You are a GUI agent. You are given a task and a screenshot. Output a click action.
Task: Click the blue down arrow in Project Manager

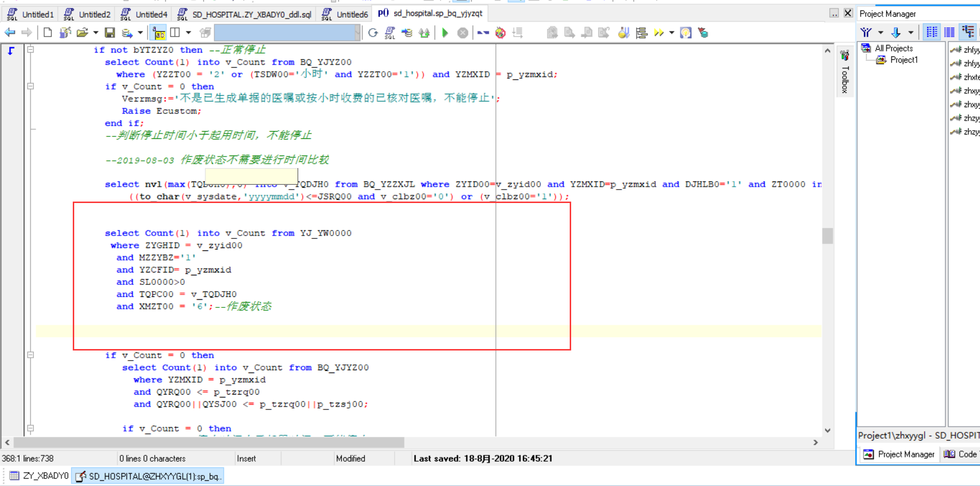click(896, 33)
